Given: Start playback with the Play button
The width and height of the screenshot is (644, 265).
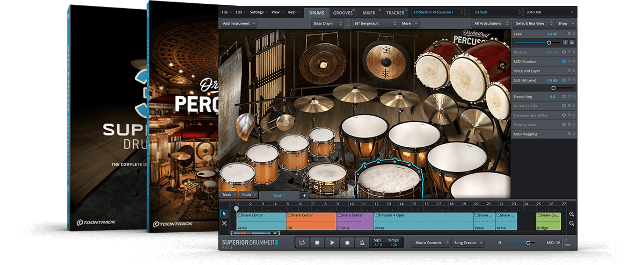Looking at the screenshot, I should (x=332, y=243).
